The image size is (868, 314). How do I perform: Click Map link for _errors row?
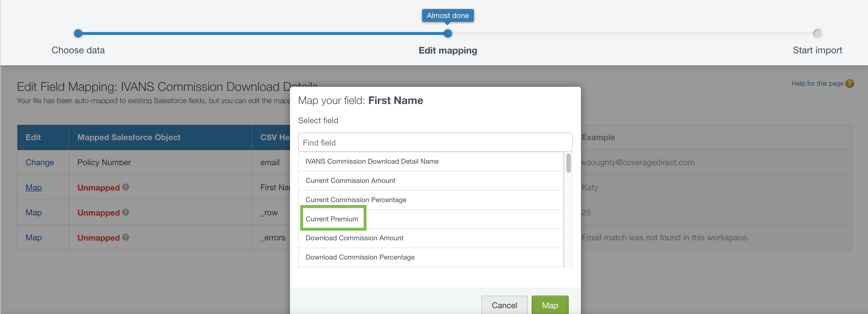[x=34, y=237]
